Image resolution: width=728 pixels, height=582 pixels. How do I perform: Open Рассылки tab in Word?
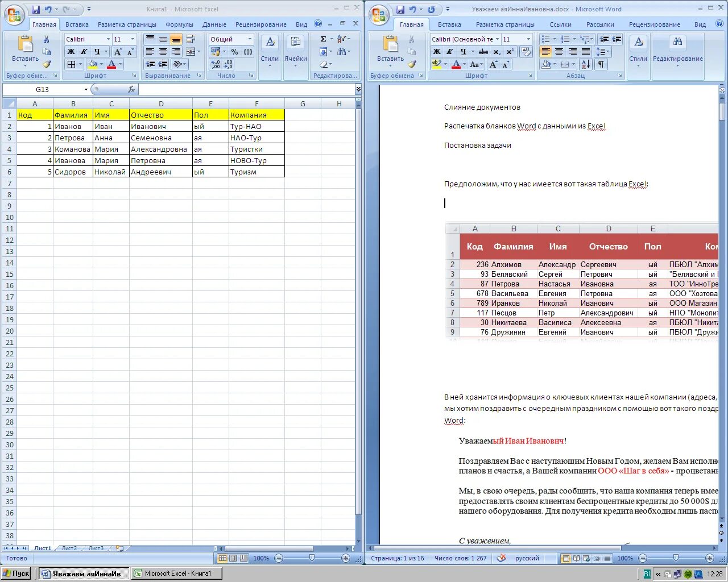pyautogui.click(x=601, y=24)
